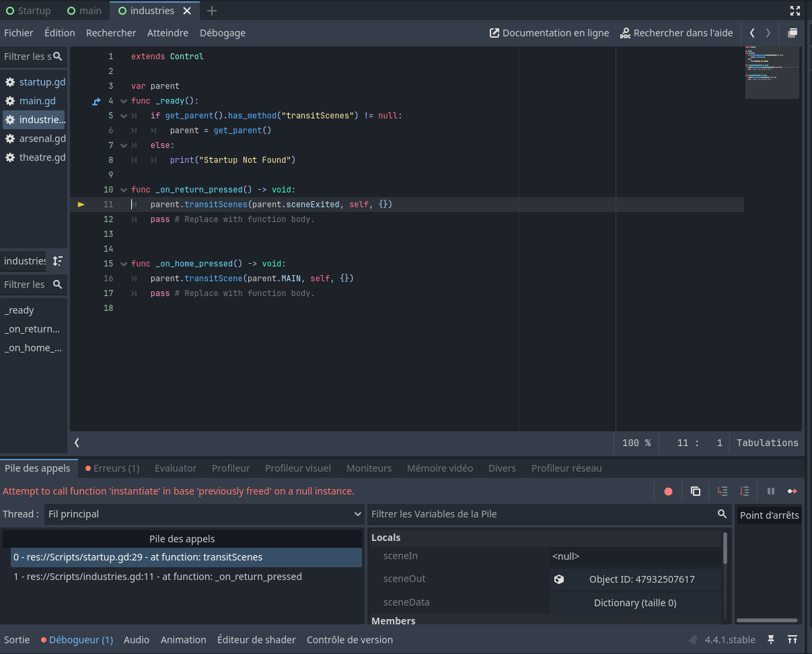
Task: Open the Fil principal thread dropdown
Action: [202, 513]
